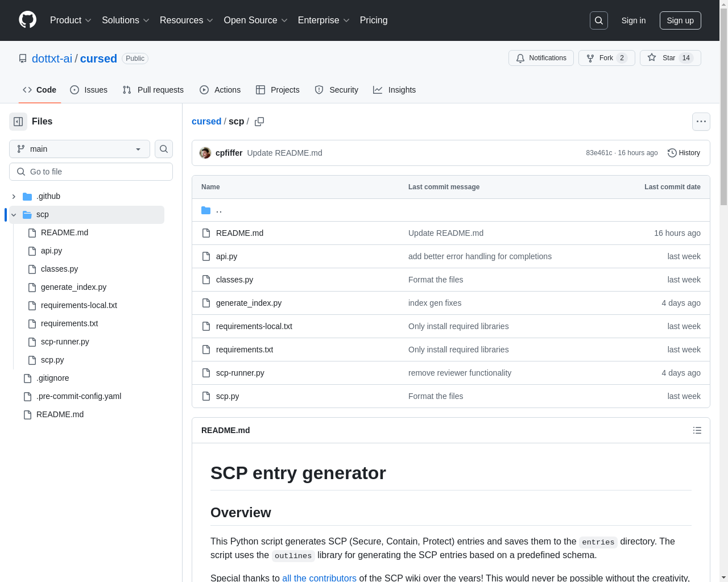Go to the Actions tab

point(220,90)
